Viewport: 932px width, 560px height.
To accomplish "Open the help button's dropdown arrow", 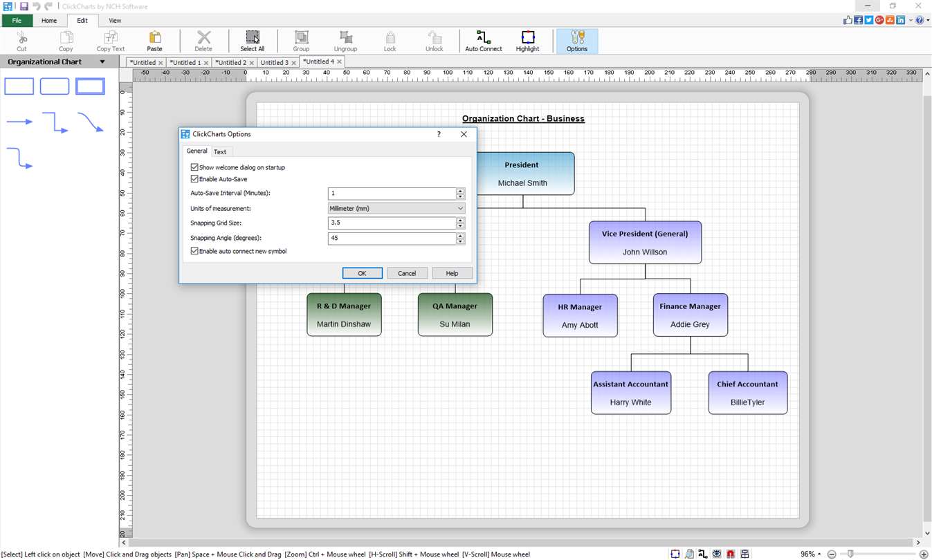I will (928, 20).
